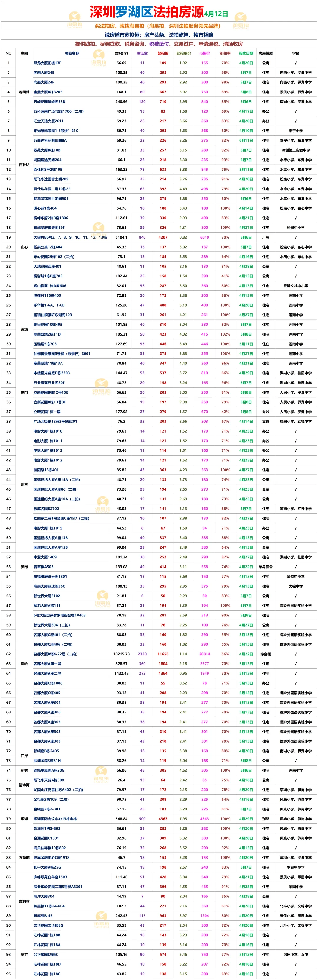Click school cell 锦田小学、深中
Viewport: 318px width, 980px height.
296,954
